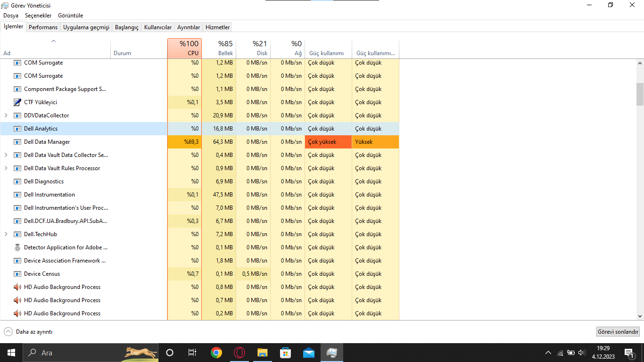Click the Detector Application for Adobe icon

pos(17,247)
